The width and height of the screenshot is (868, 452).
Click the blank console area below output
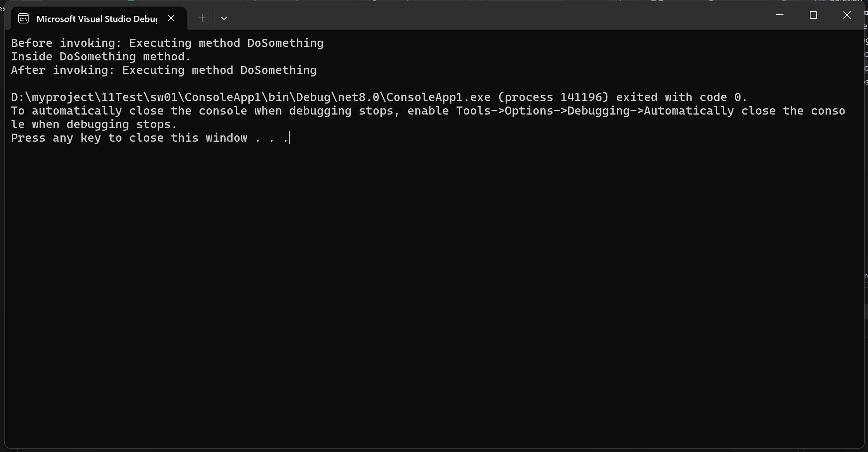tap(434, 293)
